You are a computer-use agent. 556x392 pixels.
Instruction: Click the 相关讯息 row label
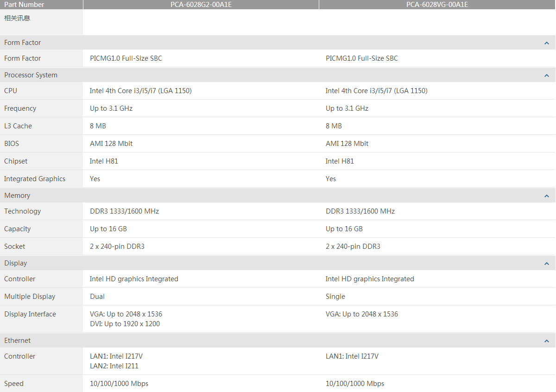(x=17, y=18)
